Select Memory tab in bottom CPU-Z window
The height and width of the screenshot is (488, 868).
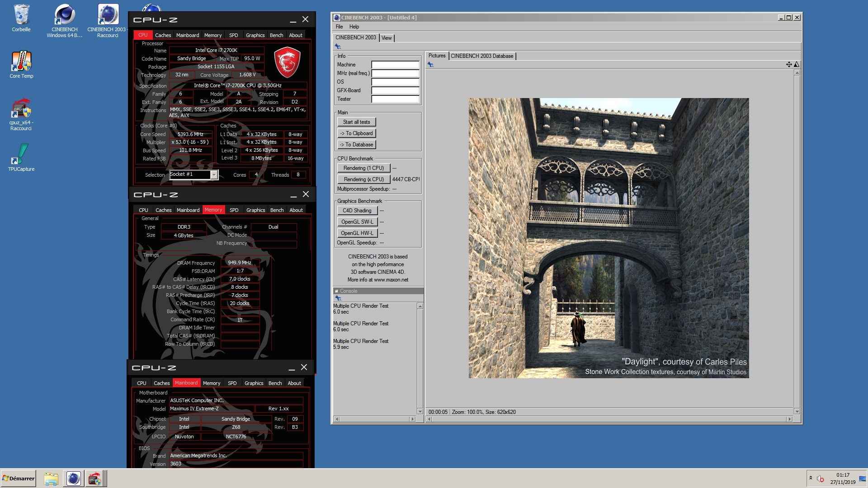212,383
